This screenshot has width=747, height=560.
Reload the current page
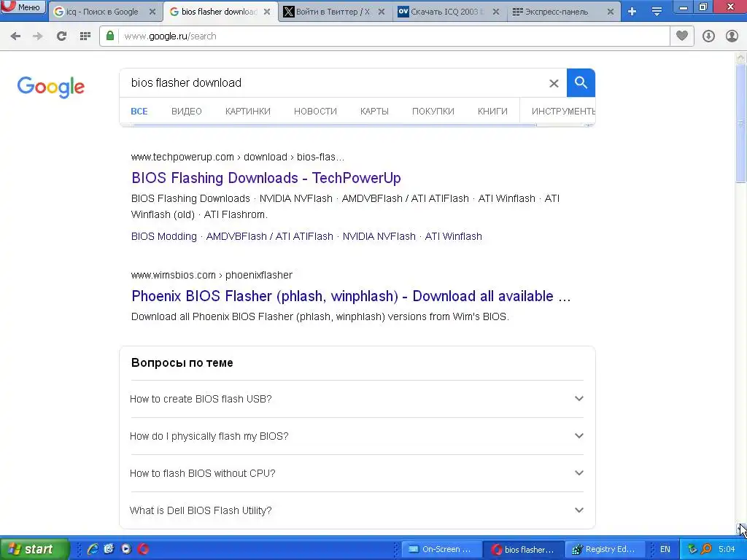tap(61, 36)
